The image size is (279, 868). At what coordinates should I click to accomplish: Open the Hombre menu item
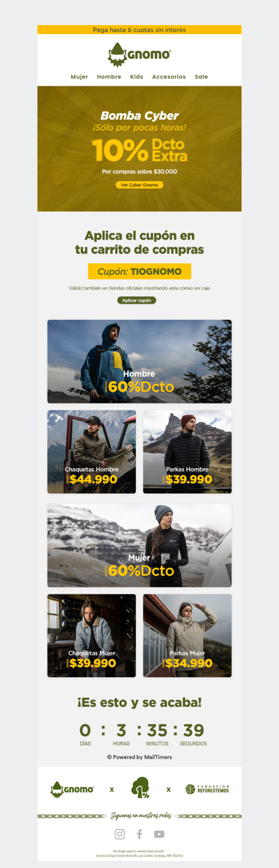coord(109,77)
